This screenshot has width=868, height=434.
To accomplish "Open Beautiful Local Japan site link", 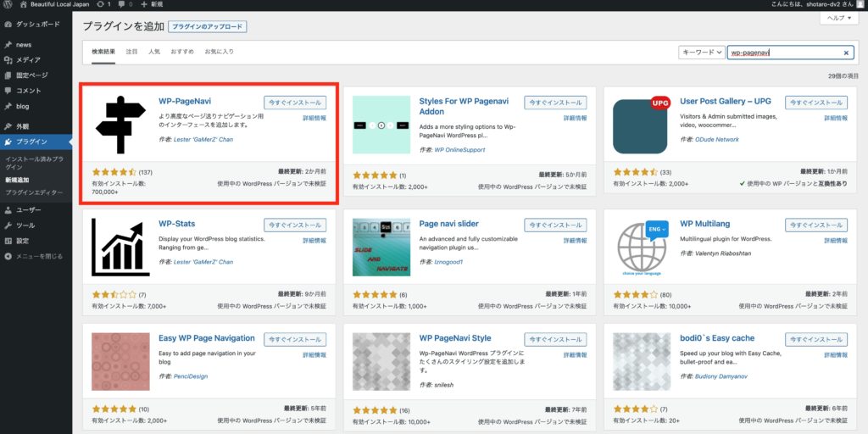I will (54, 4).
